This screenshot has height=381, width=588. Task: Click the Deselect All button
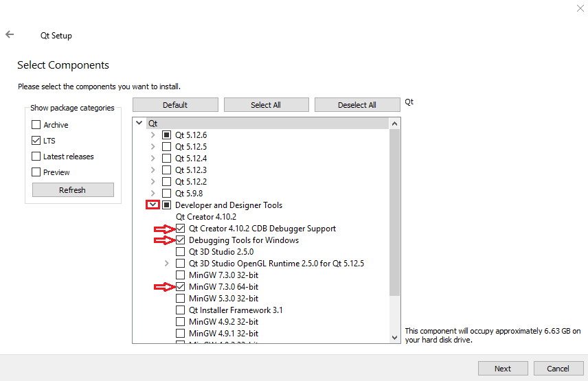pos(357,105)
